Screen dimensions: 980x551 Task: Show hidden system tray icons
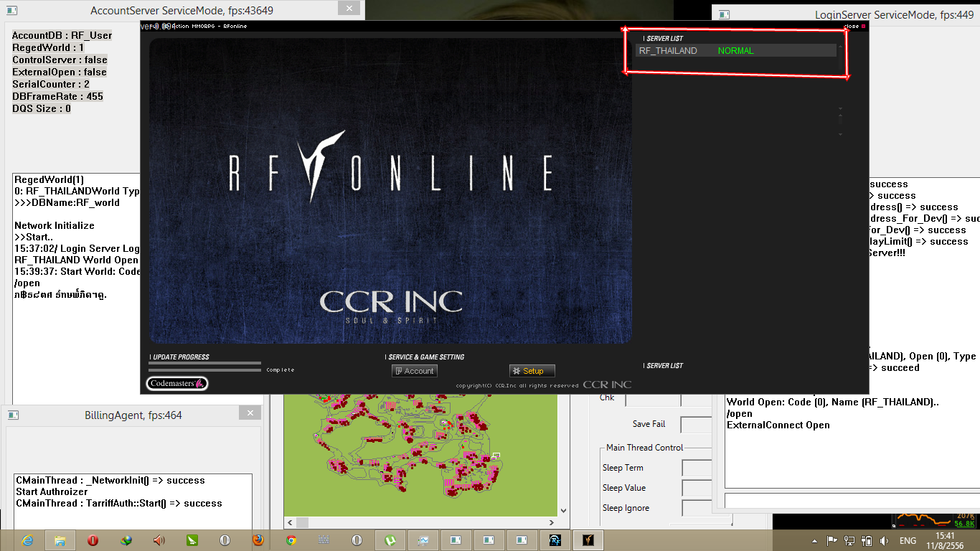pos(814,541)
